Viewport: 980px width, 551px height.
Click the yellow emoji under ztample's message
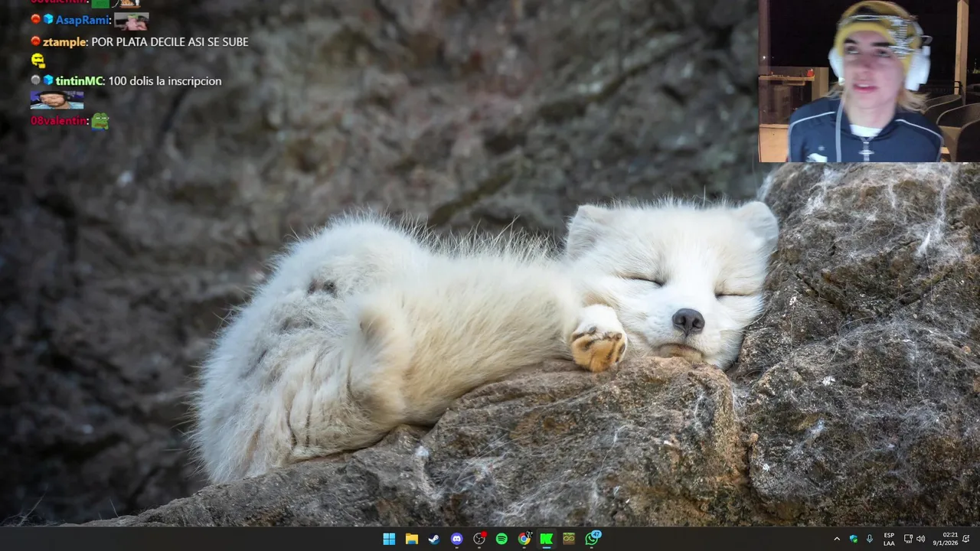tap(38, 60)
